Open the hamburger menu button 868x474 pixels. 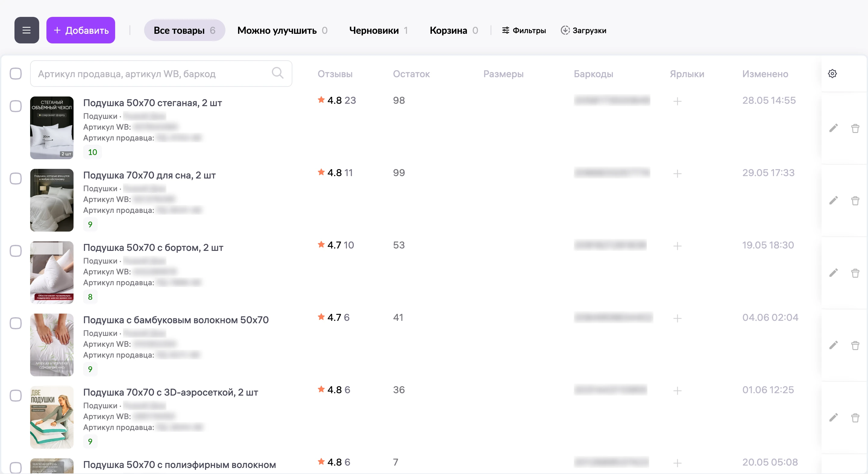click(27, 30)
